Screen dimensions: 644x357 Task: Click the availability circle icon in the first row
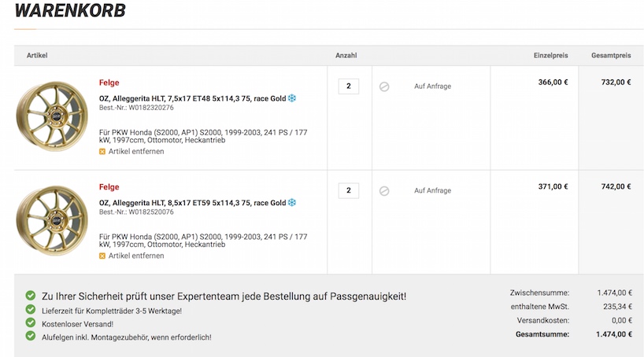point(384,86)
